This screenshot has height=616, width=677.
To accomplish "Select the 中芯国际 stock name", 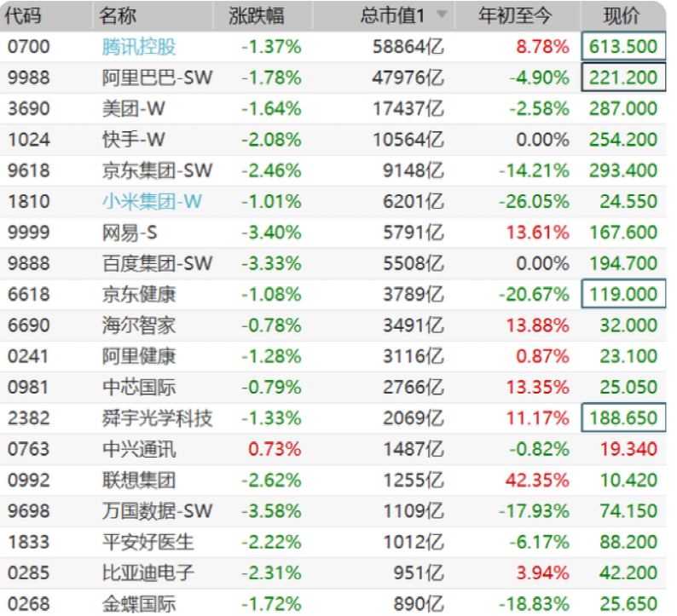I will click(139, 387).
